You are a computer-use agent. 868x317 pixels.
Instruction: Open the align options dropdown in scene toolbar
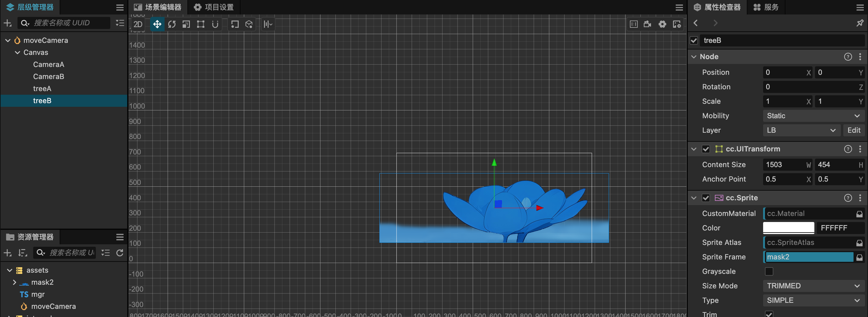(x=268, y=24)
